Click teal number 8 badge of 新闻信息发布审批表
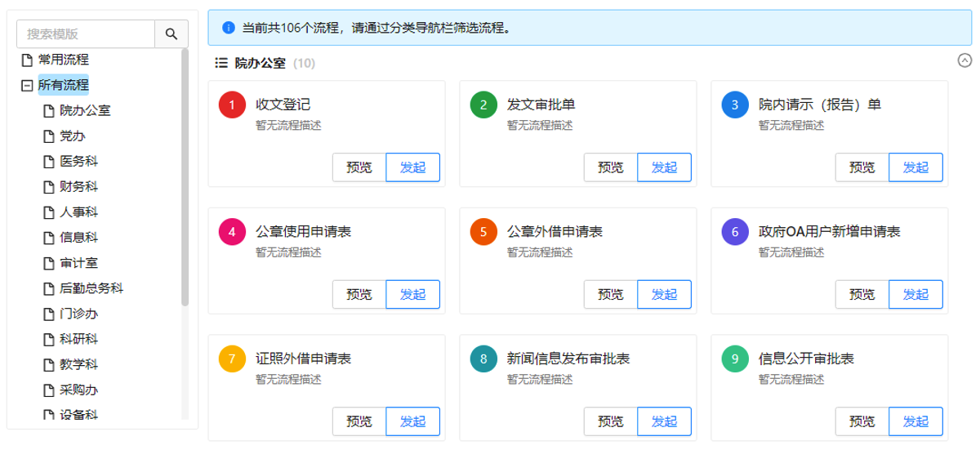The width and height of the screenshot is (980, 450). pyautogui.click(x=483, y=359)
